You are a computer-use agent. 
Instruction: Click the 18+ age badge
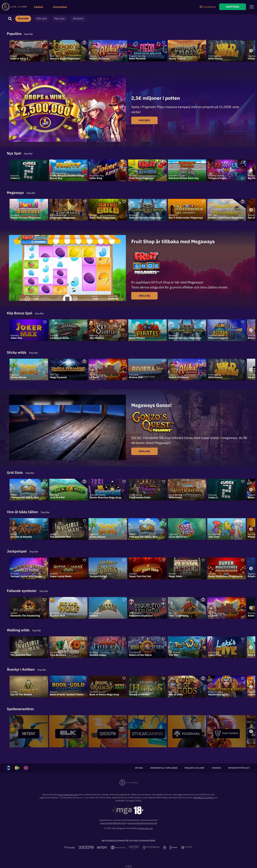coord(139,810)
